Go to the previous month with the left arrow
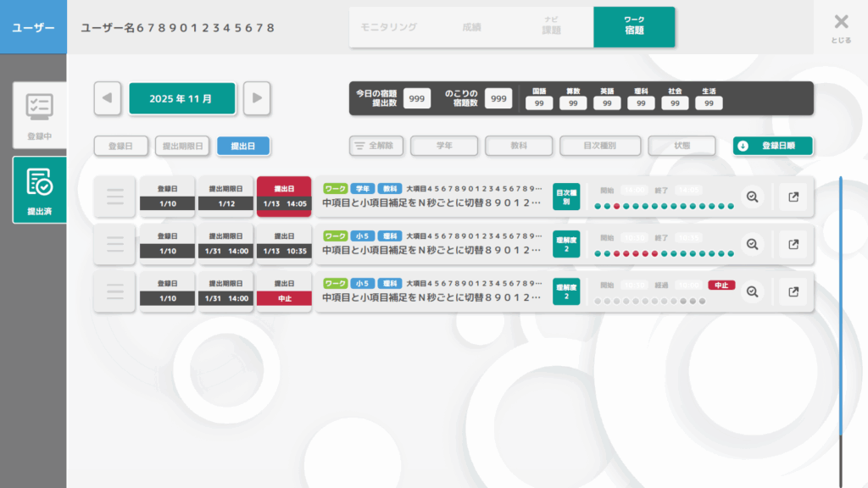This screenshot has width=868, height=488. coord(107,98)
